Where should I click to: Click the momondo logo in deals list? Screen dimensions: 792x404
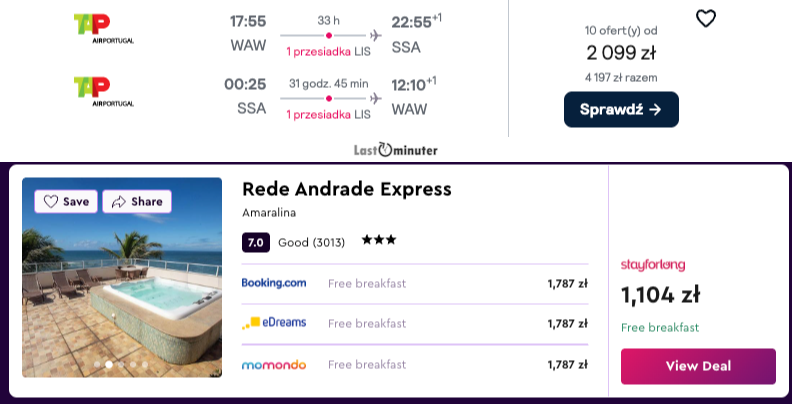pyautogui.click(x=274, y=365)
